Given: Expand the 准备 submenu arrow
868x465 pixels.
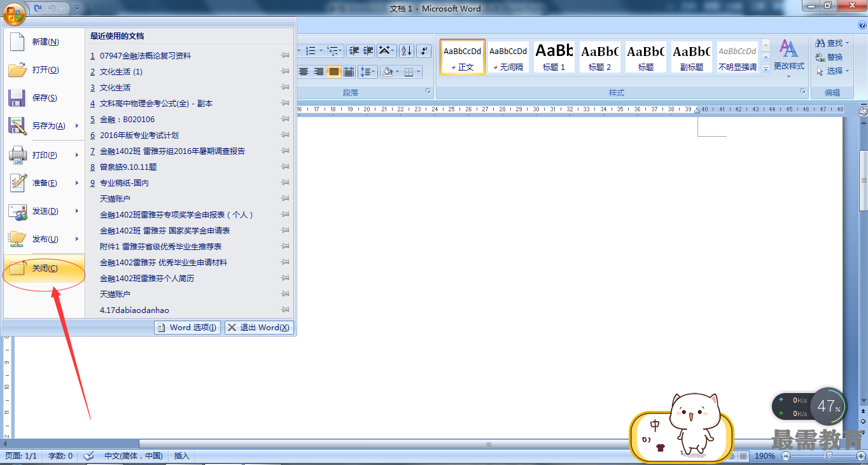Looking at the screenshot, I should [x=77, y=183].
